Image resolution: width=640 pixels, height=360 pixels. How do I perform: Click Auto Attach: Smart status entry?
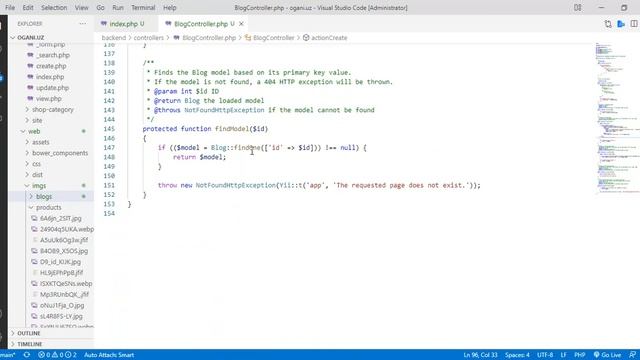click(x=109, y=355)
